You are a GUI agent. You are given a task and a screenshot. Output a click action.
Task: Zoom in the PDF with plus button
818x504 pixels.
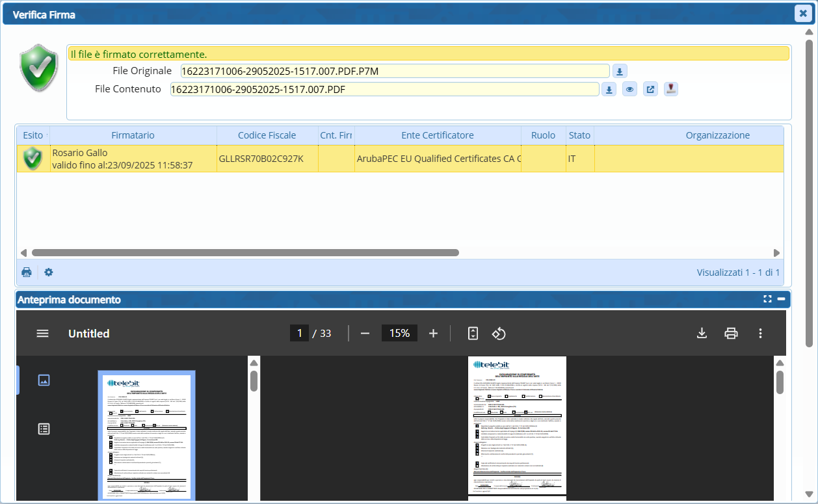tap(434, 334)
